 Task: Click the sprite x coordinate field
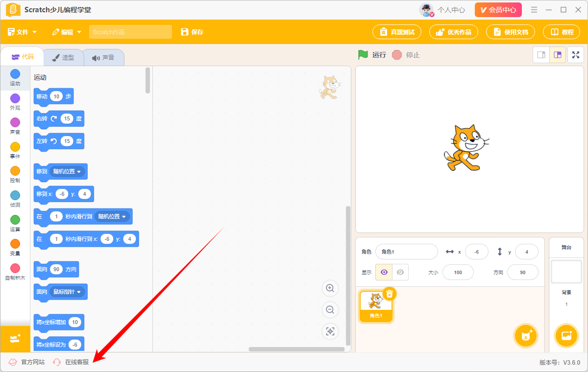477,252
